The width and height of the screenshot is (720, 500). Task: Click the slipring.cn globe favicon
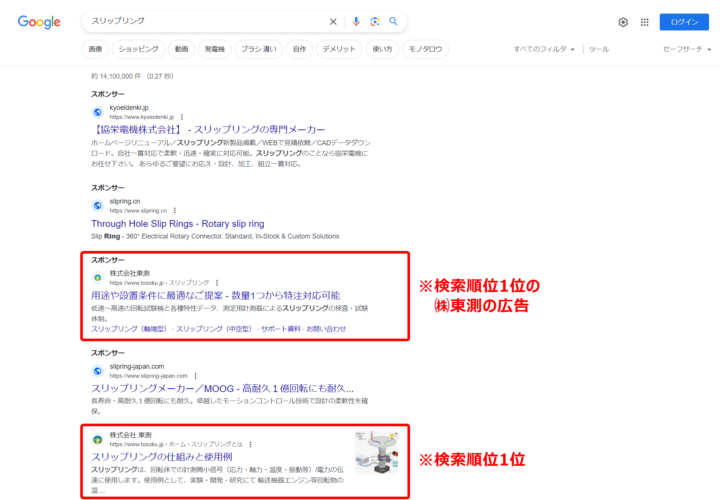[x=97, y=205]
